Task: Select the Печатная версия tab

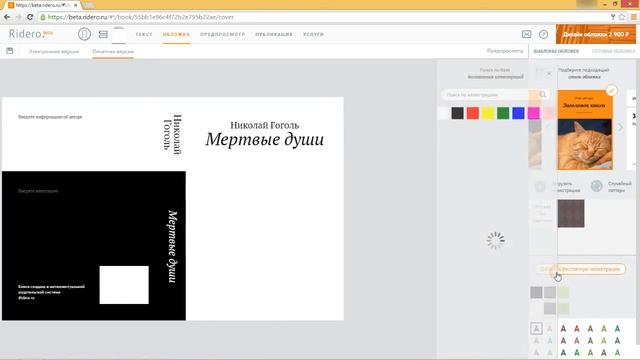Action: pos(113,51)
